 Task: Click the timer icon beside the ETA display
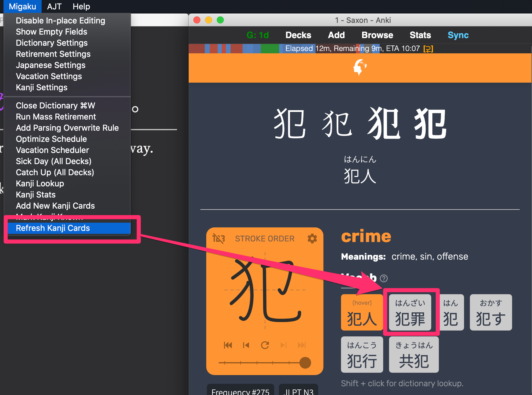(x=429, y=48)
